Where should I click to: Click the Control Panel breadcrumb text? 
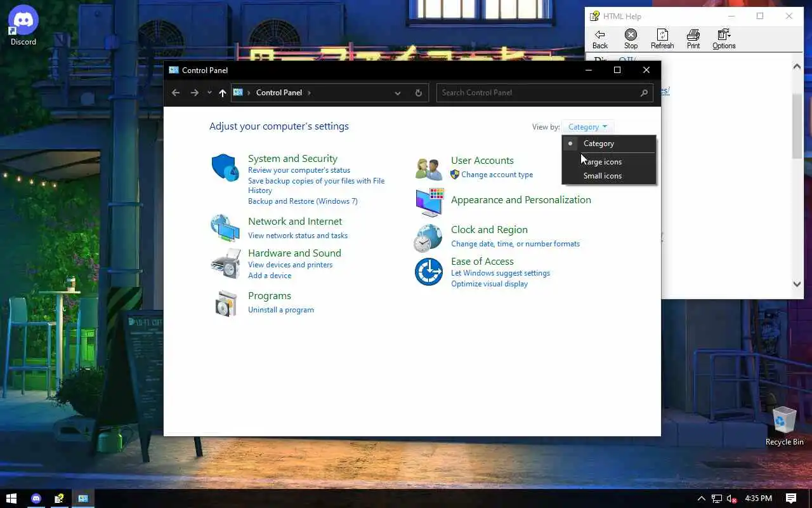pos(279,93)
